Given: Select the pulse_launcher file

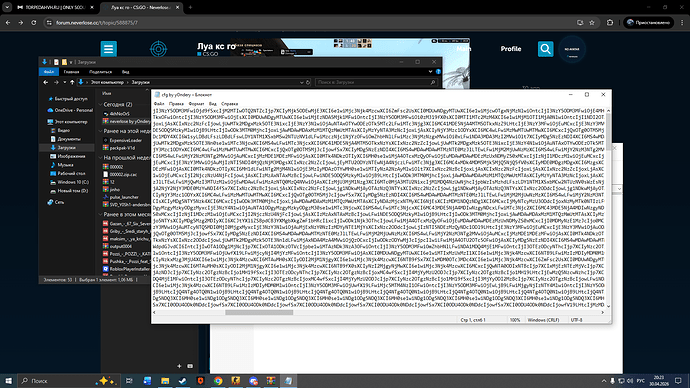Looking at the screenshot, I should (x=121, y=197).
